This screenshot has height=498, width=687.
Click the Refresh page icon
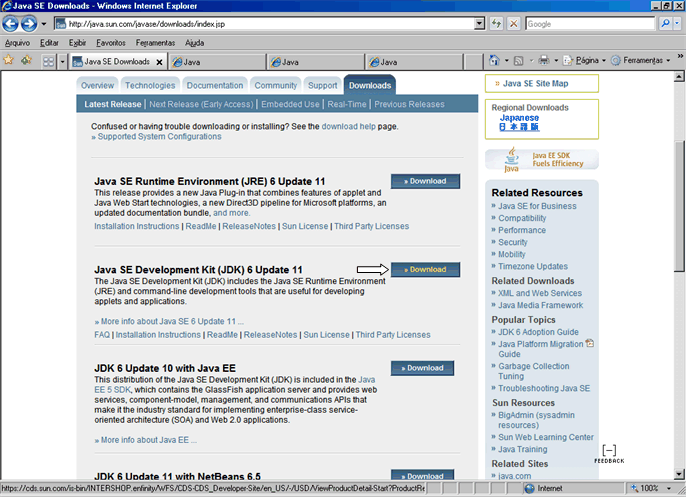point(496,24)
